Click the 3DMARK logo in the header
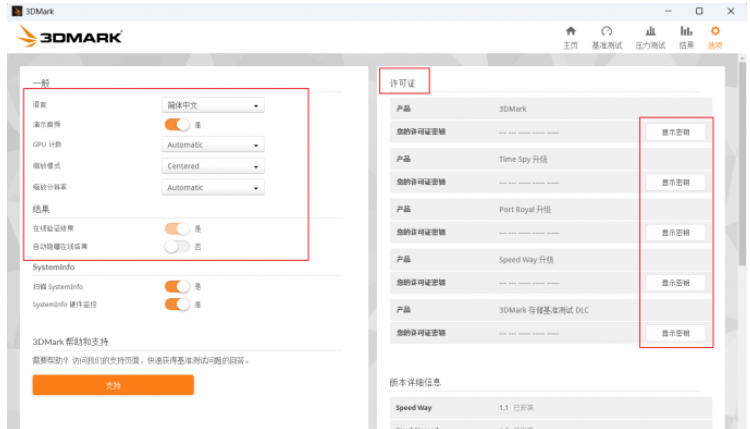 pos(70,37)
